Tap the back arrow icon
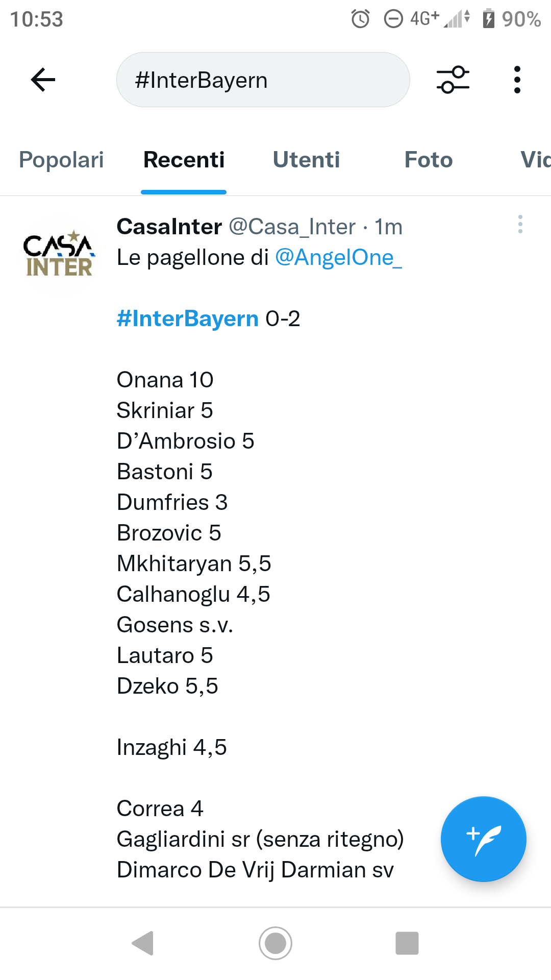The height and width of the screenshot is (980, 551). [43, 80]
